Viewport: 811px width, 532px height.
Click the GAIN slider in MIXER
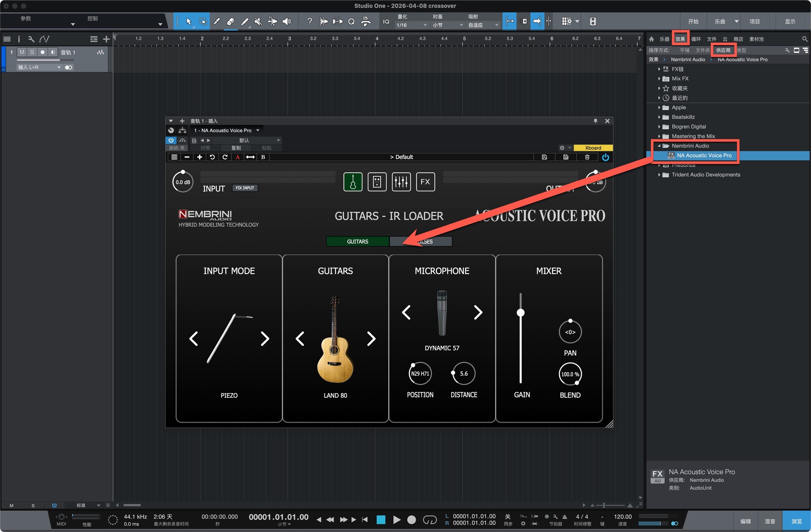[x=520, y=313]
